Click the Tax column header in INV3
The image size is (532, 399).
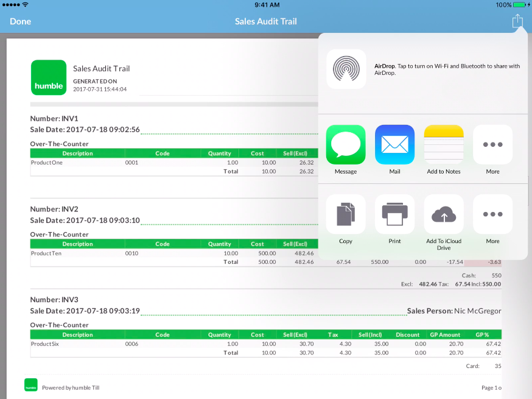click(333, 335)
